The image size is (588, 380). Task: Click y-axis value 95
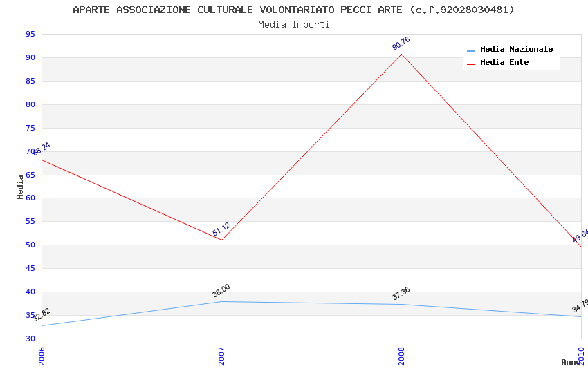(30, 34)
